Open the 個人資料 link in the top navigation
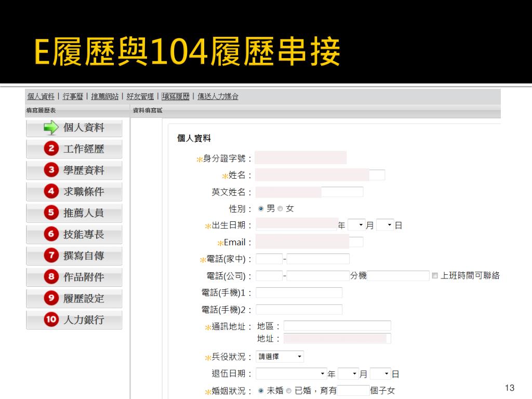The height and width of the screenshot is (399, 532). tap(41, 96)
